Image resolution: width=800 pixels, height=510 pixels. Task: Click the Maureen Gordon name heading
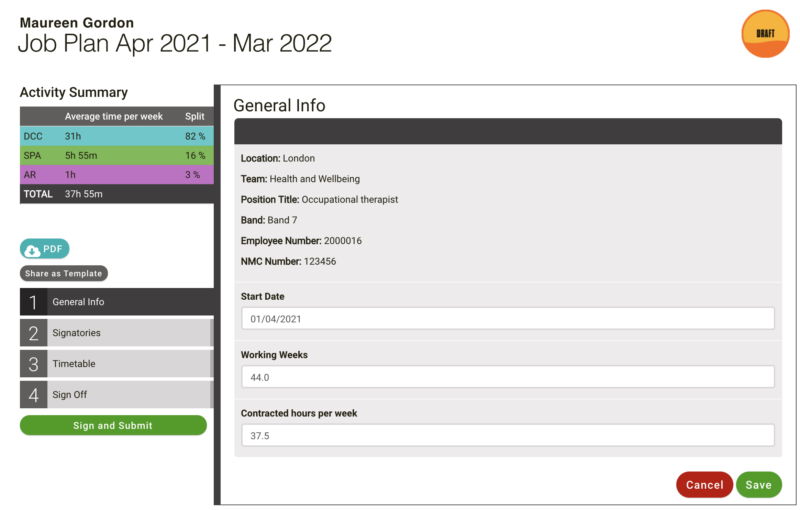77,23
